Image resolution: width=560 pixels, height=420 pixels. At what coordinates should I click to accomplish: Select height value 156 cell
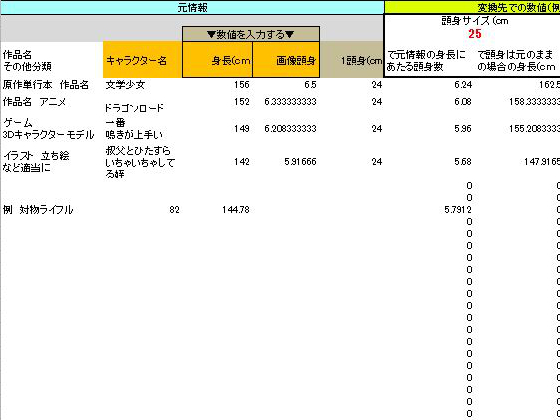click(x=217, y=85)
